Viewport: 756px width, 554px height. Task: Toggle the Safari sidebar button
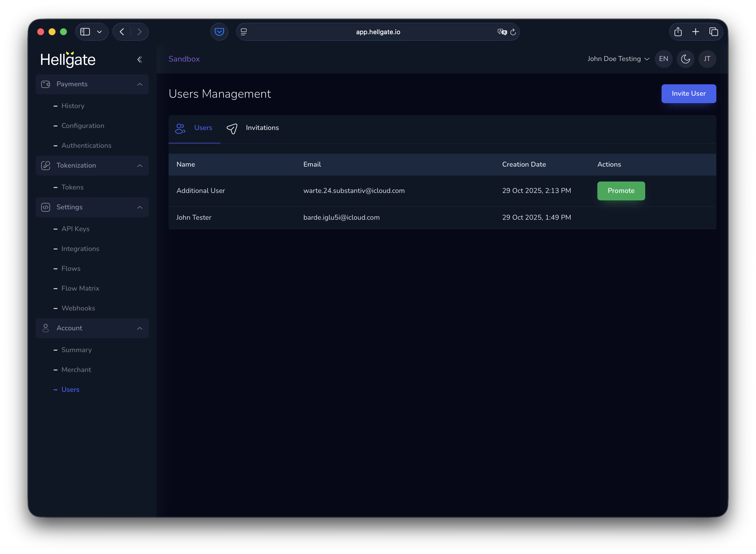(x=85, y=32)
